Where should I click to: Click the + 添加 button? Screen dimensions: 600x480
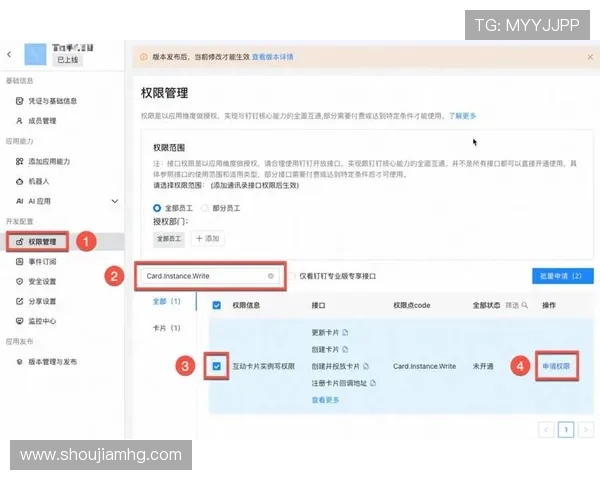207,238
